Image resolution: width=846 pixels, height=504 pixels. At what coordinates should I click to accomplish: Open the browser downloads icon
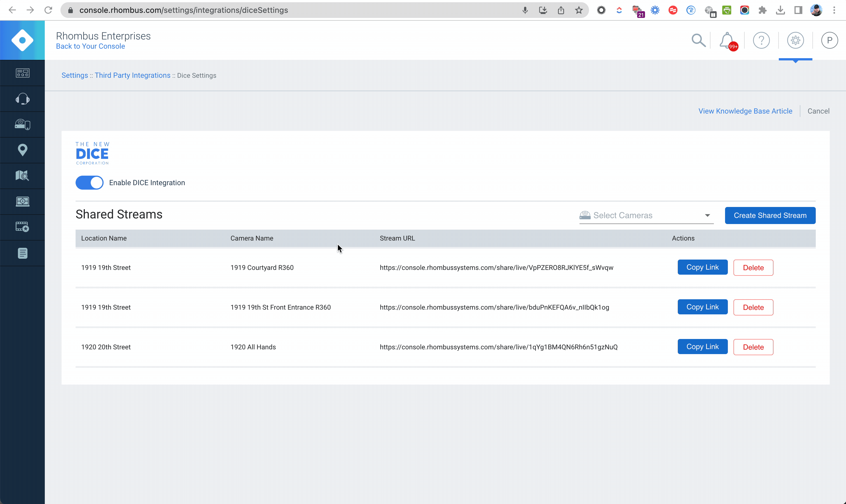pyautogui.click(x=780, y=10)
